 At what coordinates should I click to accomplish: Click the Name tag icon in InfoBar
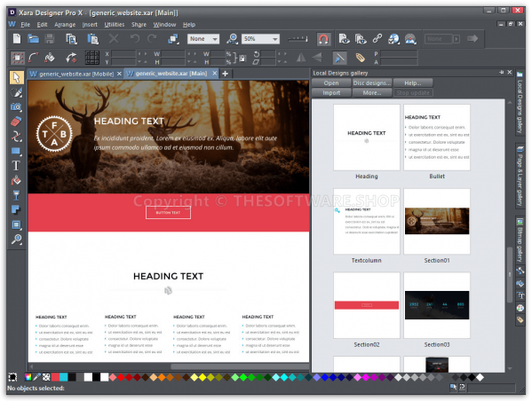(x=360, y=58)
